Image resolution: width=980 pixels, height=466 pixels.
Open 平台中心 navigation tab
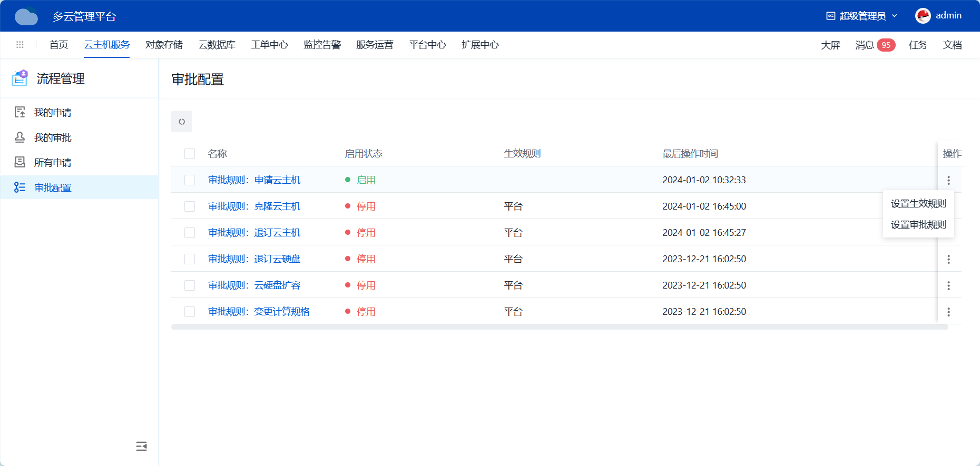pyautogui.click(x=427, y=45)
